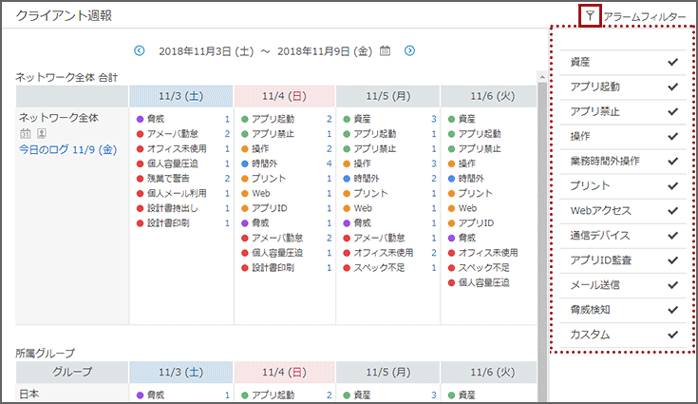Open 資産 count 3 on 11/5
698x404 pixels.
[434, 119]
